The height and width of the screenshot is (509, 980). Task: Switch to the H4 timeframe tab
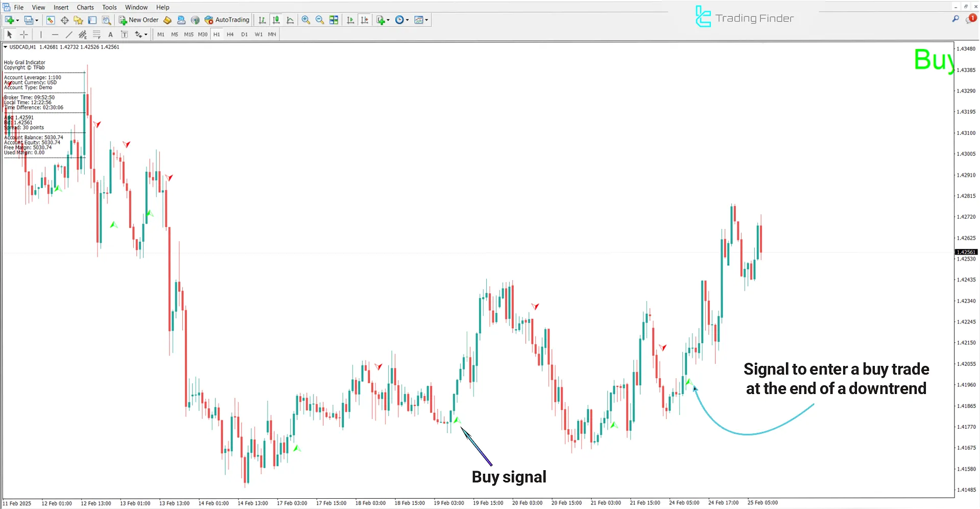click(x=230, y=34)
